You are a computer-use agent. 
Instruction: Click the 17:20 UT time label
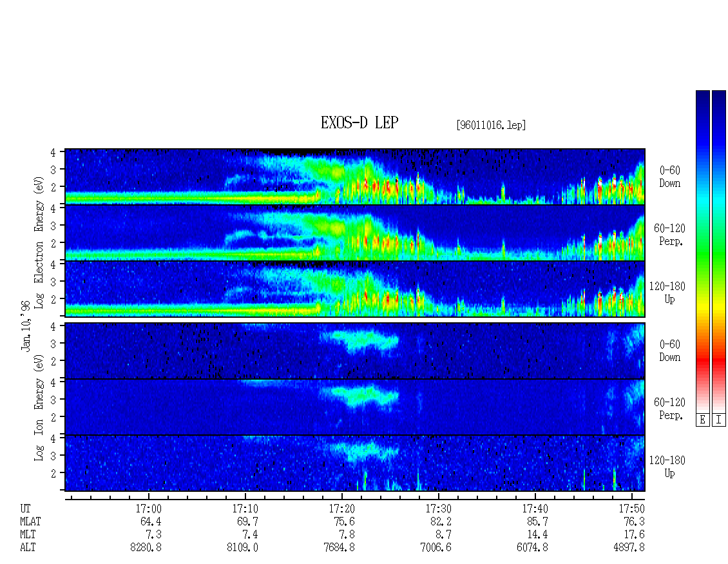pyautogui.click(x=341, y=509)
